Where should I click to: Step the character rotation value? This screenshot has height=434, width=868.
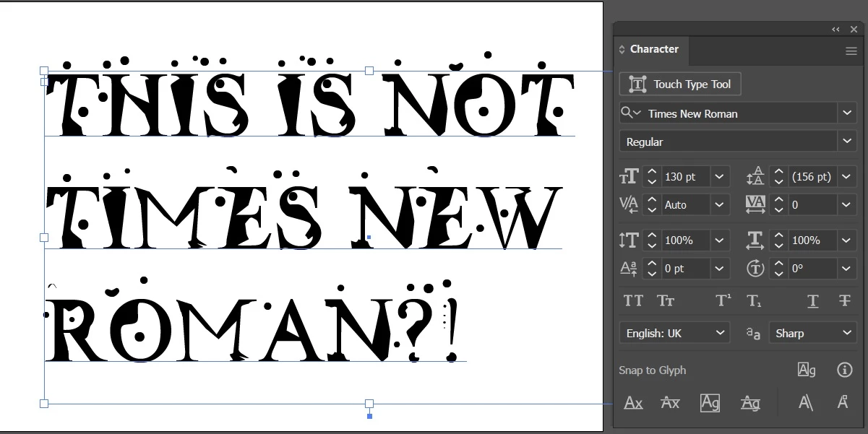[778, 268]
